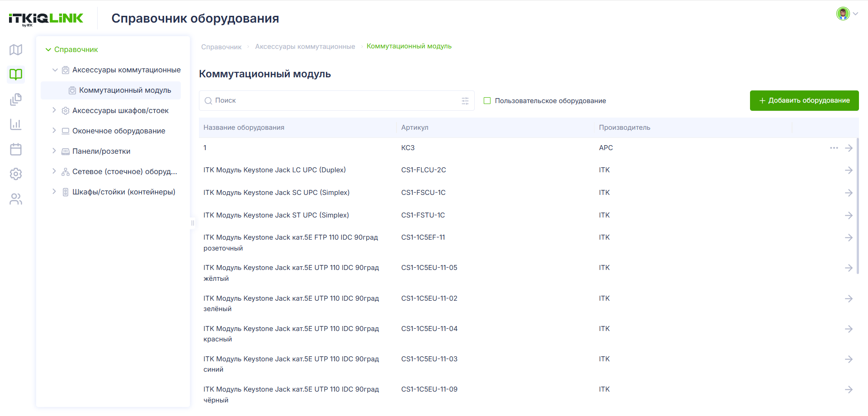This screenshot has height=416, width=868.
Task: Click article cell KC3
Action: pyautogui.click(x=408, y=148)
